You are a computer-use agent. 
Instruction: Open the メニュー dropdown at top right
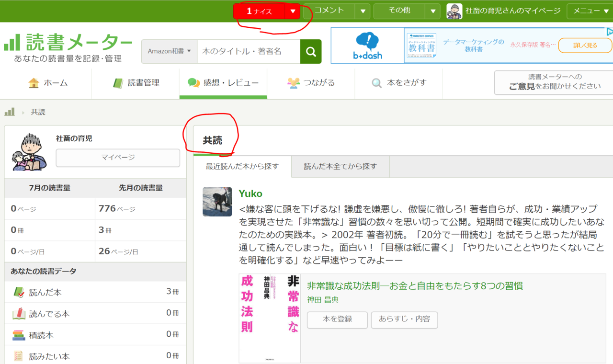tap(589, 11)
